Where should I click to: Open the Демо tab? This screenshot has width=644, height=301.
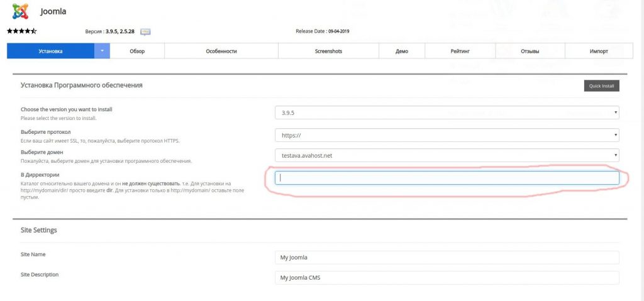[x=402, y=52]
